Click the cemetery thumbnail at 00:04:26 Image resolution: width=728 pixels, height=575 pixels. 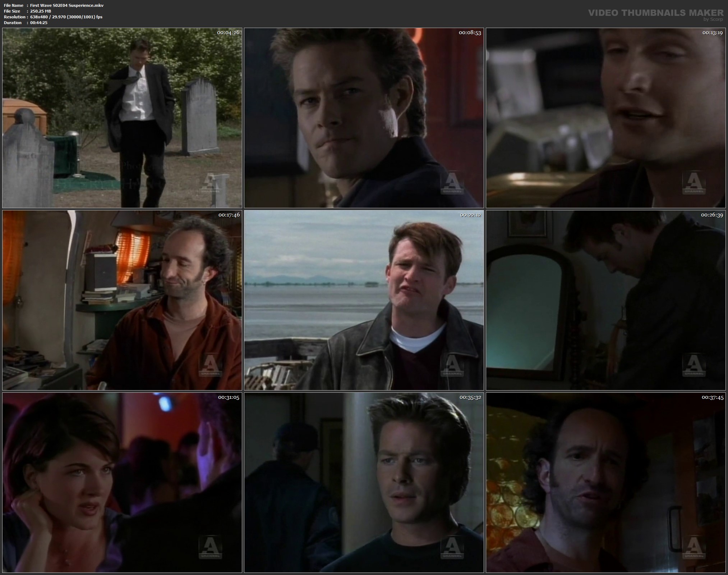(x=122, y=118)
